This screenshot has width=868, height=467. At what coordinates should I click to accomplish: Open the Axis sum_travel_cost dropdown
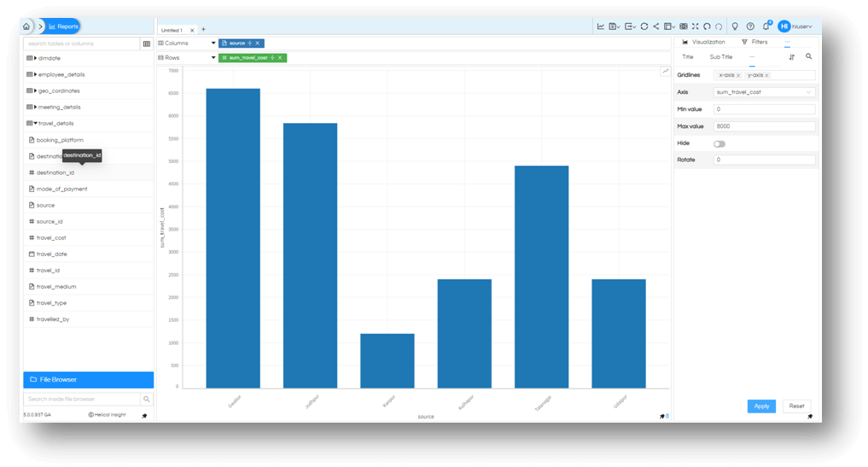(764, 92)
